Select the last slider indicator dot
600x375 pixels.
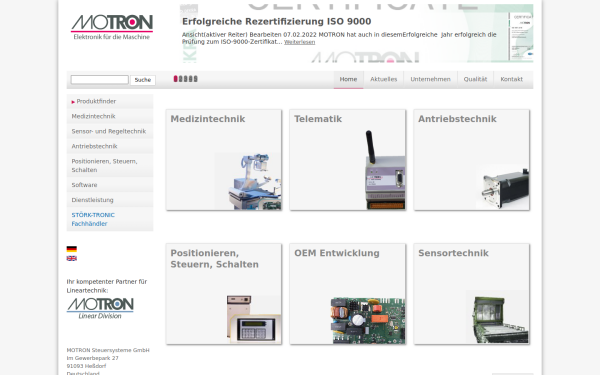point(196,79)
